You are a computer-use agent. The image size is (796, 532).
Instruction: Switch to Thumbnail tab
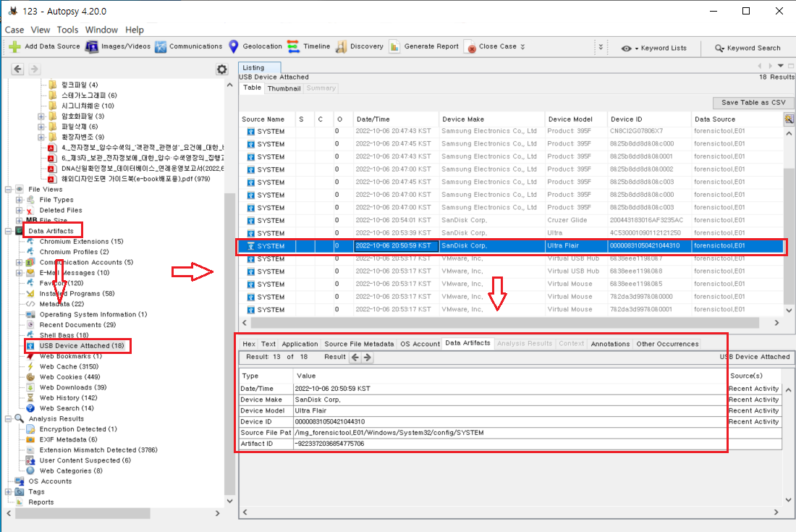click(x=284, y=88)
